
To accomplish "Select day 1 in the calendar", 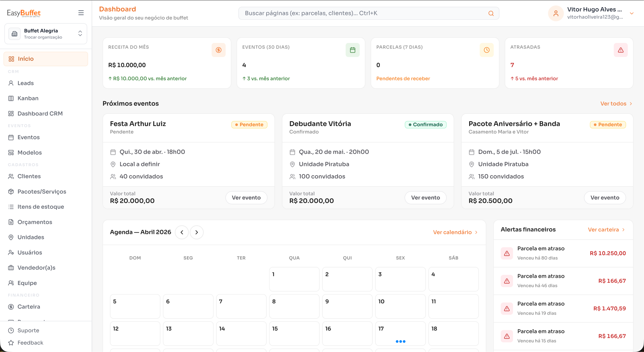I will [x=294, y=279].
